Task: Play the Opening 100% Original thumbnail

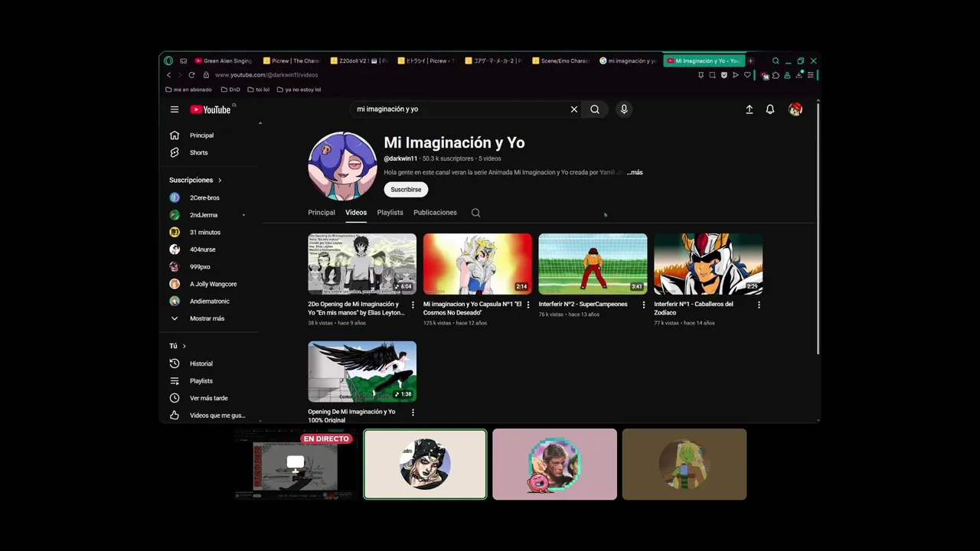Action: [362, 371]
